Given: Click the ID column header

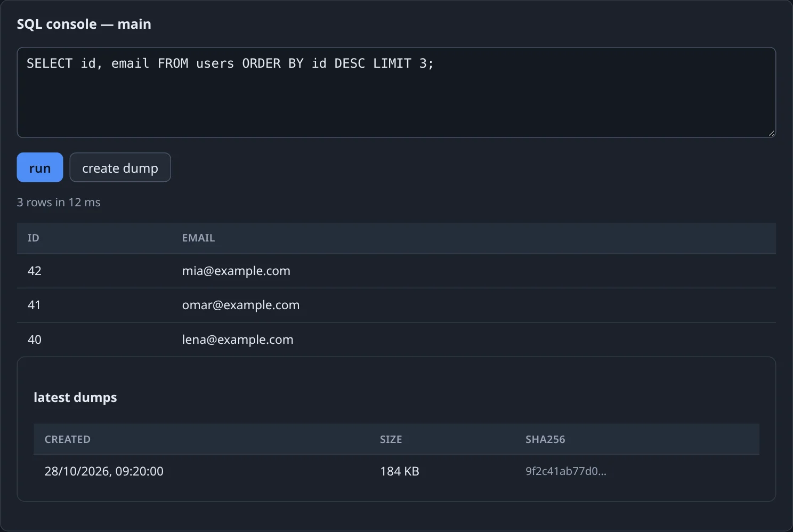Looking at the screenshot, I should pos(34,238).
